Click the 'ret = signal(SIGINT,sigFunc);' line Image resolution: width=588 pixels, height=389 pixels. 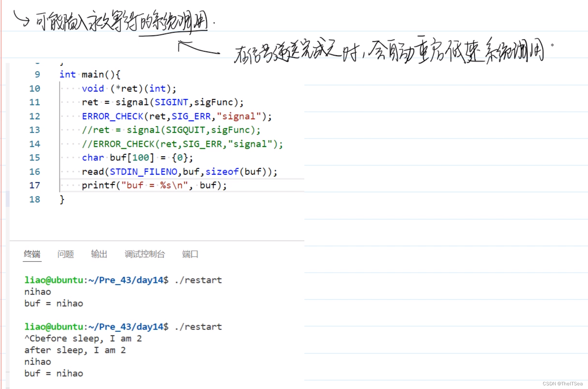click(163, 102)
